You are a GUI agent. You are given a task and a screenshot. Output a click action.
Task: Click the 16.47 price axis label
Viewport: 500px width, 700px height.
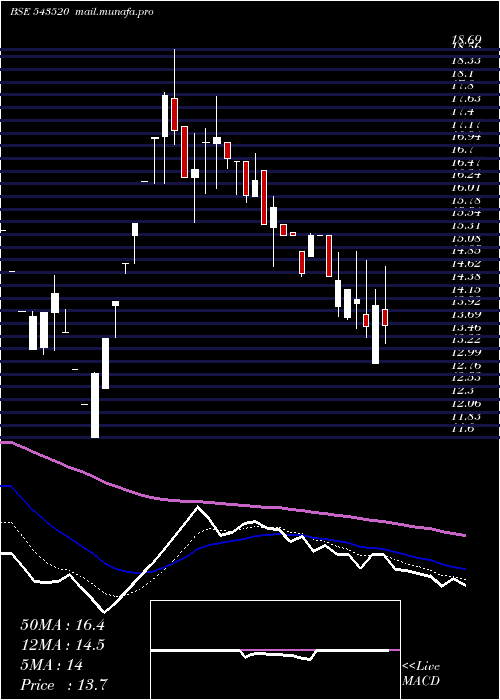(466, 162)
